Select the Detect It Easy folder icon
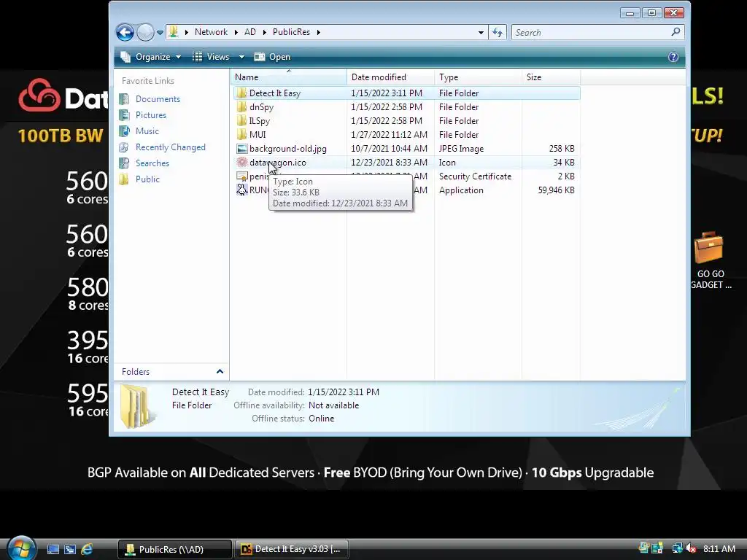Image resolution: width=747 pixels, height=560 pixels. click(241, 93)
